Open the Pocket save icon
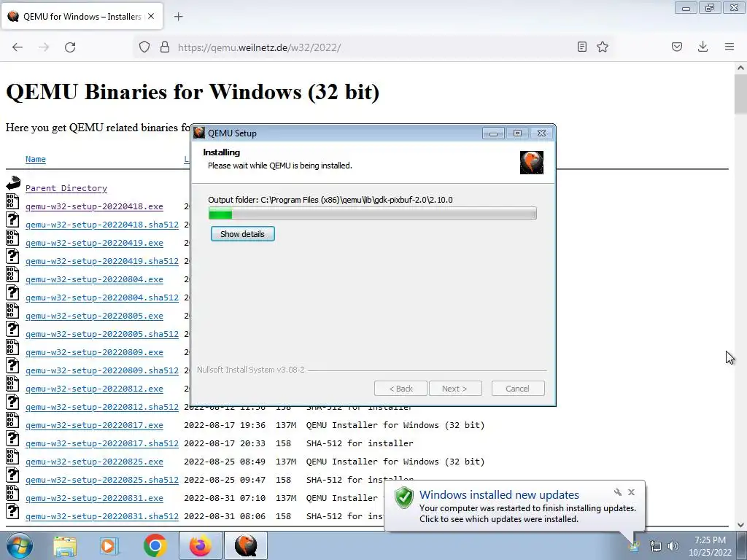The width and height of the screenshot is (747, 560). [x=676, y=47]
